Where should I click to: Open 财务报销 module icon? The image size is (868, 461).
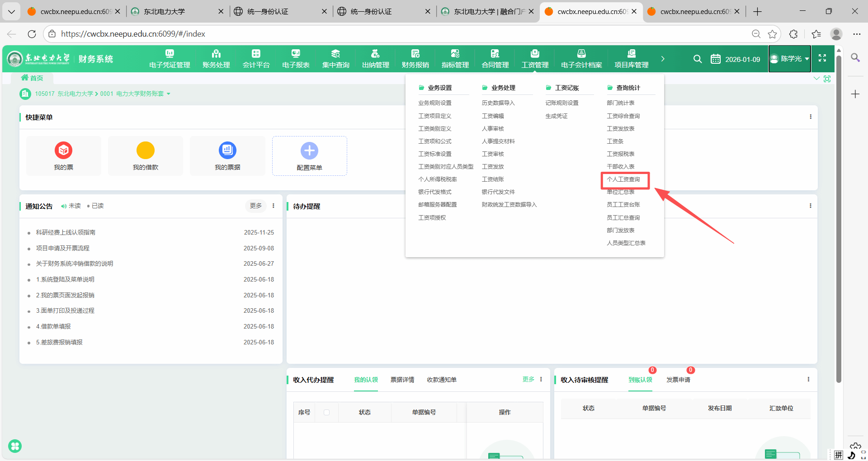[x=415, y=54]
